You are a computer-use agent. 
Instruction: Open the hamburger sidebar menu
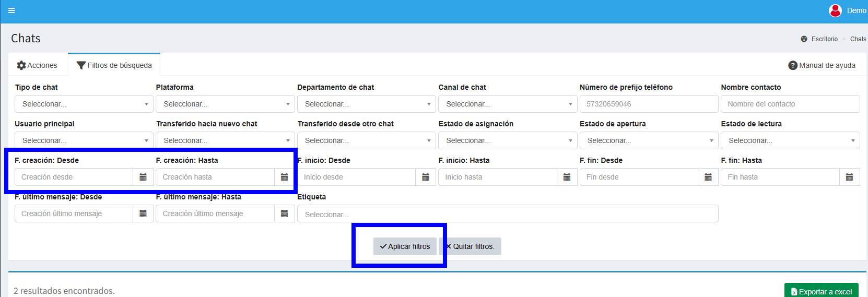11,10
